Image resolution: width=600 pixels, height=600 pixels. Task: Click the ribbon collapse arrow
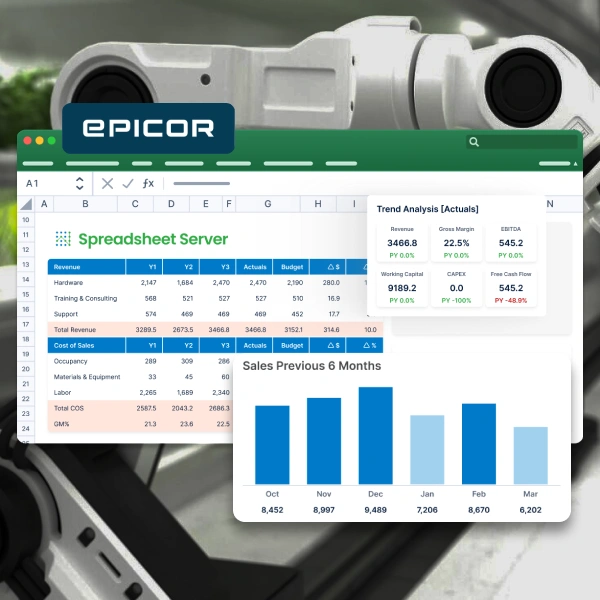575,164
